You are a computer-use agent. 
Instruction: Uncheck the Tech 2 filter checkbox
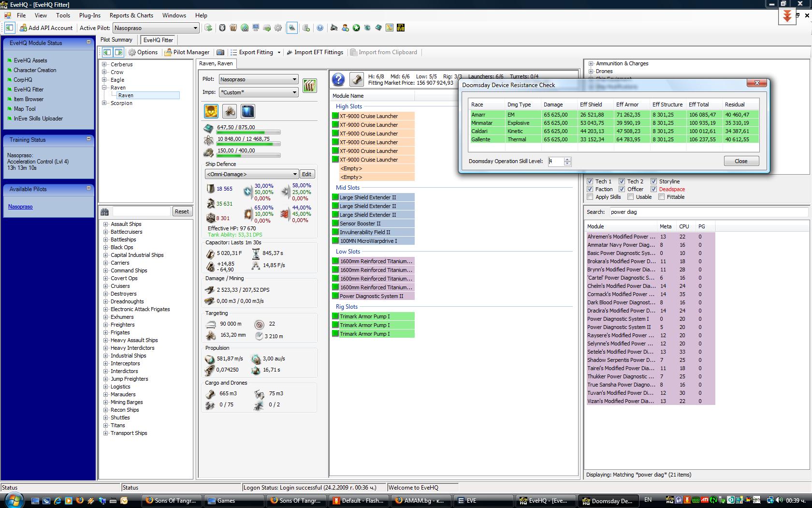click(622, 181)
